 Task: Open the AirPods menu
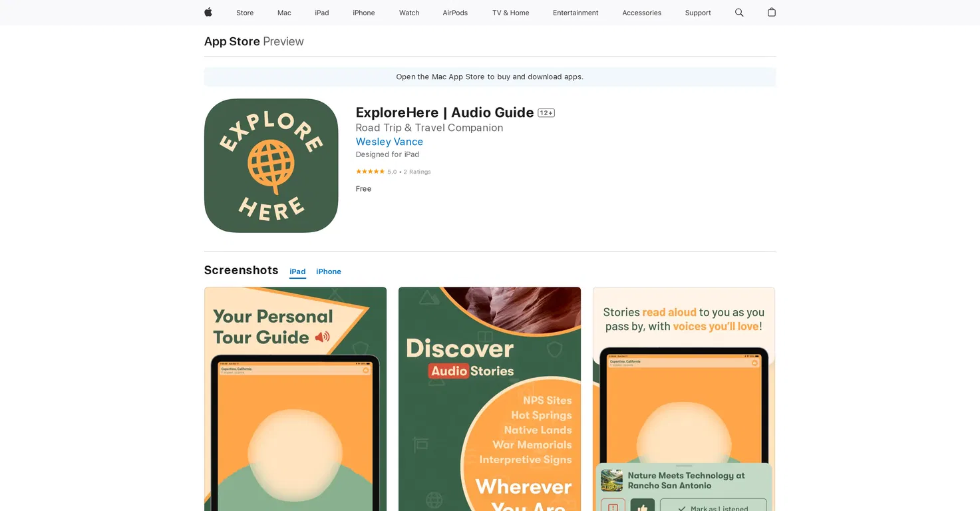click(455, 13)
